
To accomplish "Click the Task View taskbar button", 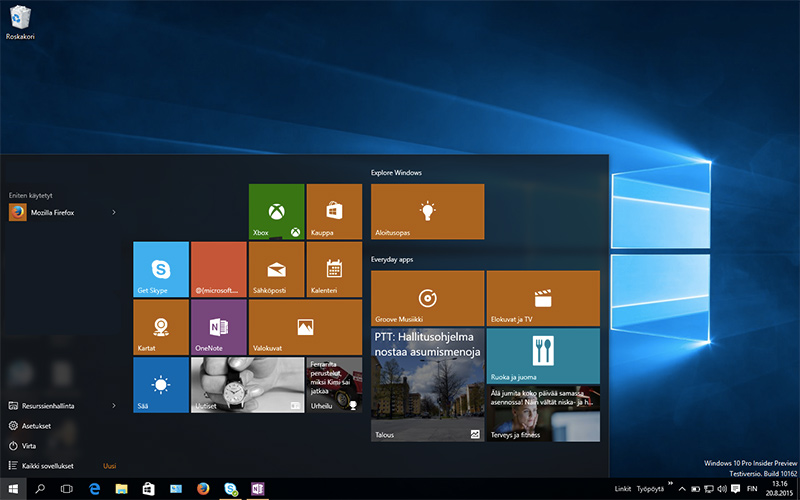I will [67, 489].
